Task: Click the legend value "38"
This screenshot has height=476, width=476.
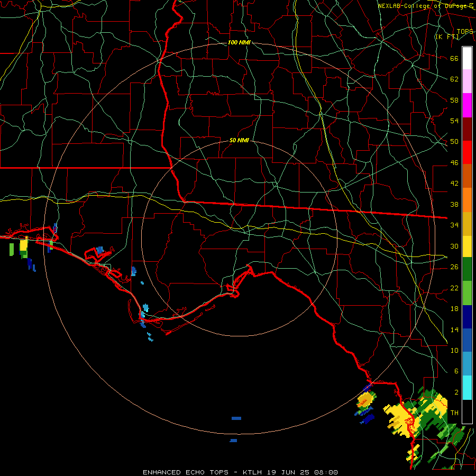Action: [454, 204]
